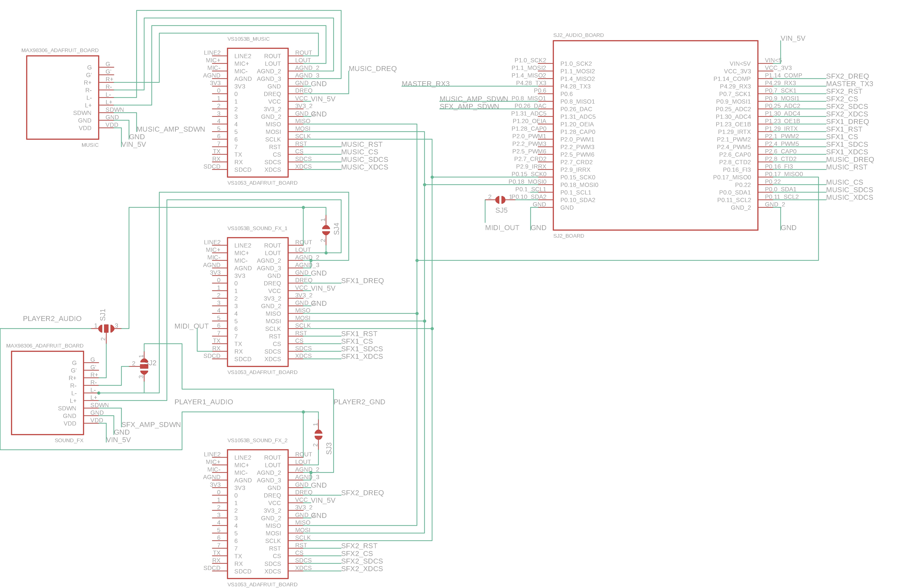Click the SOUND_FX amplifier name label
The height and width of the screenshot is (588, 914).
click(69, 440)
